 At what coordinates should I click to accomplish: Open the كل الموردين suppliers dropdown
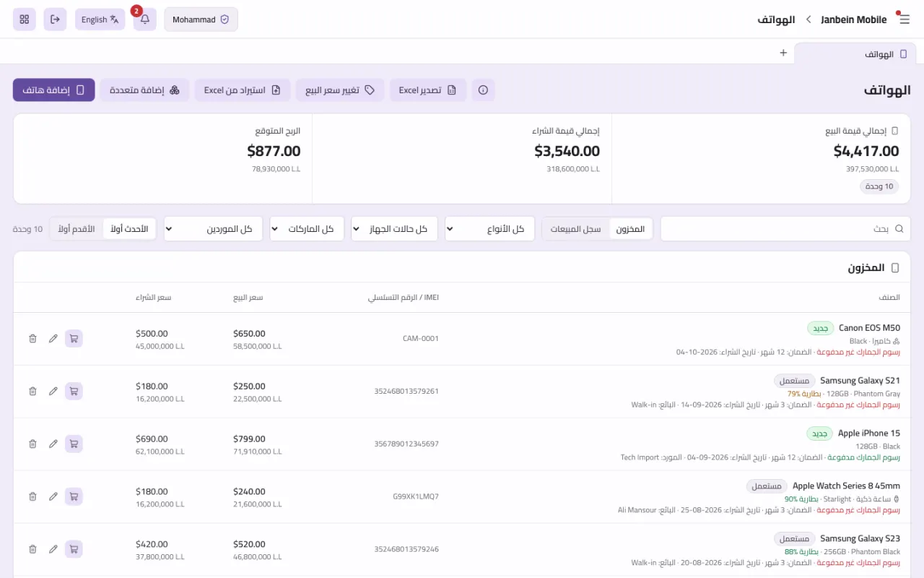pyautogui.click(x=214, y=228)
